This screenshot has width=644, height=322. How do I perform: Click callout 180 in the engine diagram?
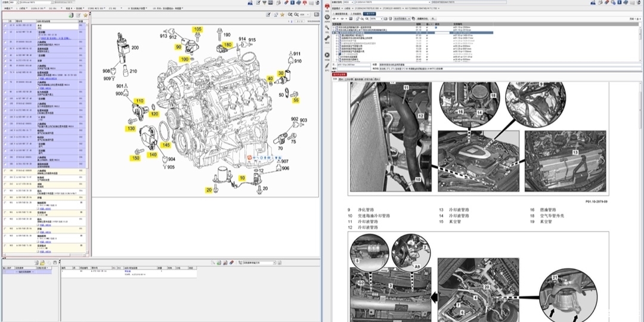pos(227,44)
